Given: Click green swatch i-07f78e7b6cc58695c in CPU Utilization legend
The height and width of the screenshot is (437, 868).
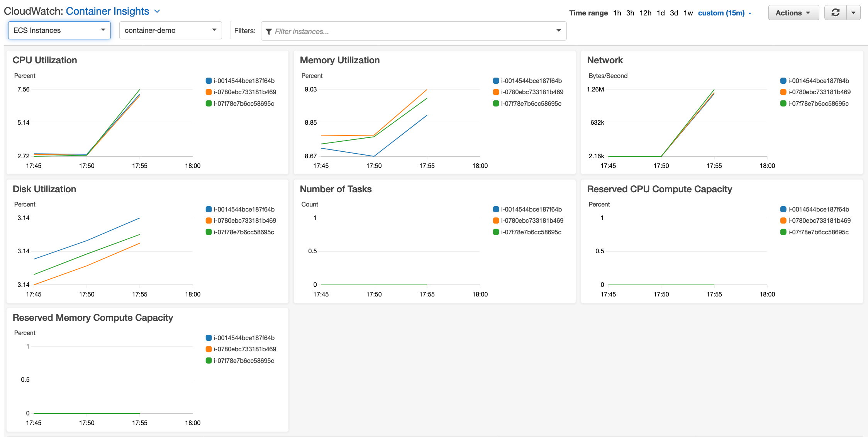Looking at the screenshot, I should tap(209, 103).
